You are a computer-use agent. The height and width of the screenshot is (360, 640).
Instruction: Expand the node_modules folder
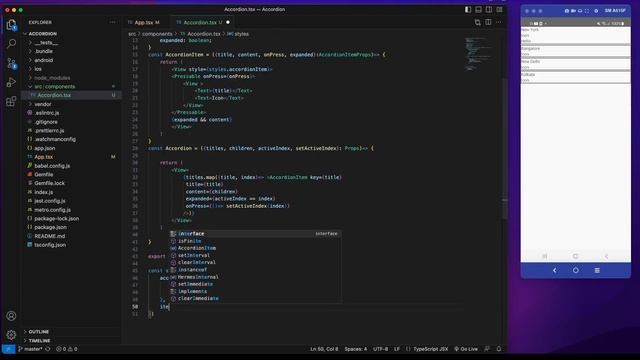coord(52,78)
